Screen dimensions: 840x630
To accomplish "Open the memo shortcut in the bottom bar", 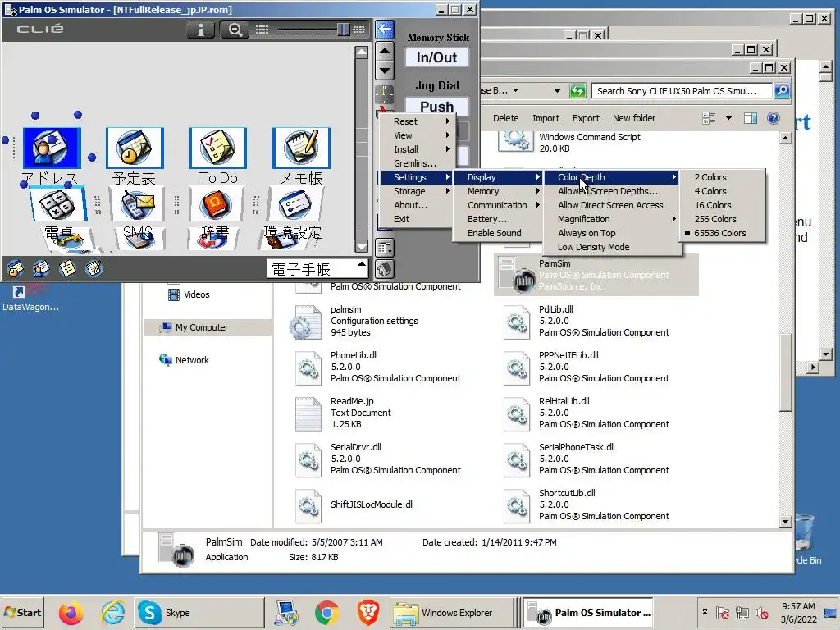I will pos(94,268).
